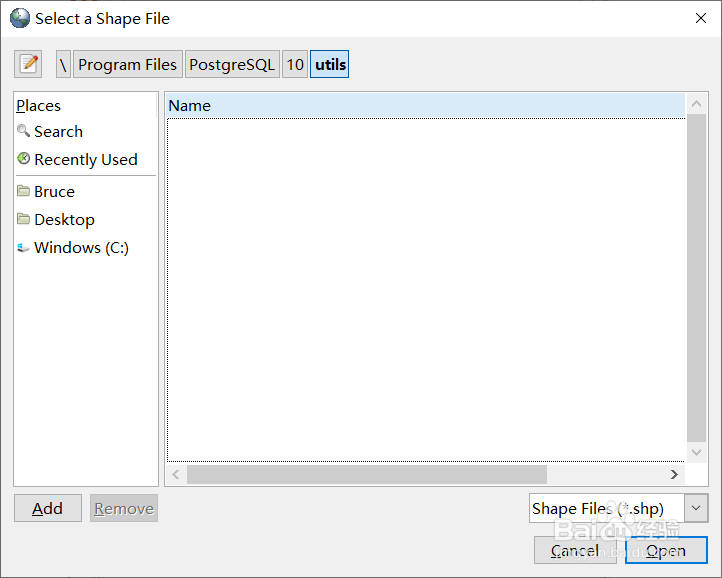Select the utils path segment
Image resolution: width=722 pixels, height=578 pixels.
click(330, 64)
